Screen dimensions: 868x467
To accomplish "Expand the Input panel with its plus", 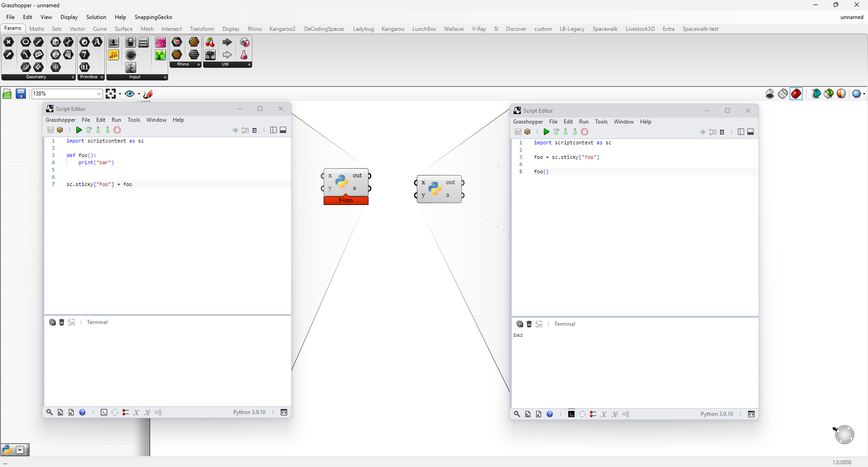I will pos(165,77).
